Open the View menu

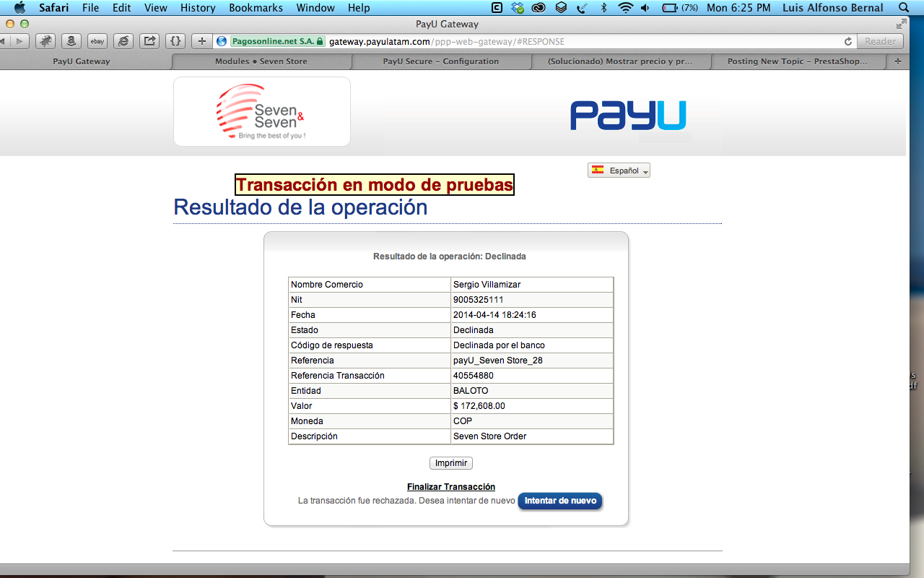(156, 8)
